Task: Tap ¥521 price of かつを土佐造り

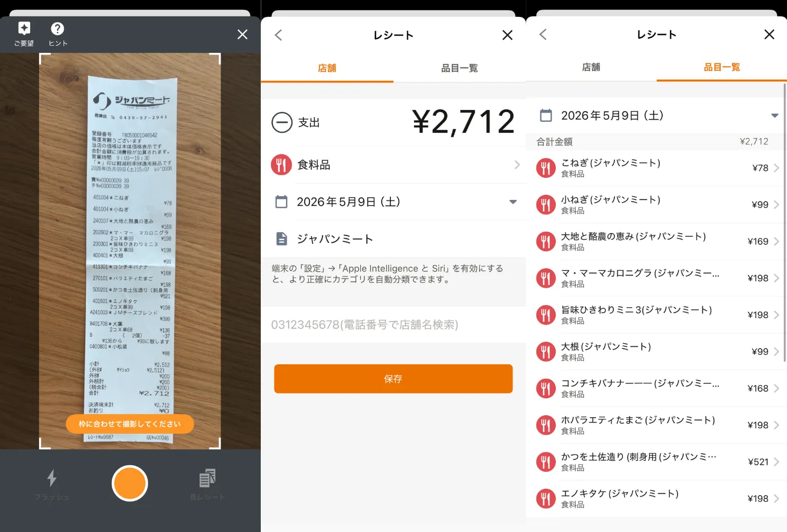Action: (x=758, y=462)
